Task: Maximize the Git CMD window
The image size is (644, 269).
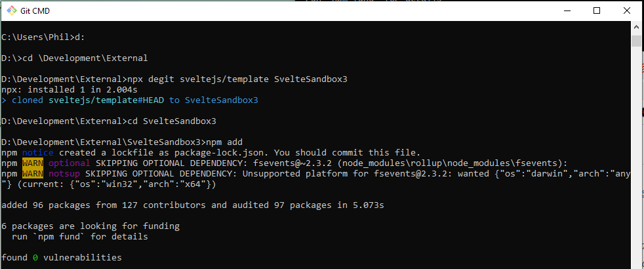Action: pyautogui.click(x=596, y=11)
